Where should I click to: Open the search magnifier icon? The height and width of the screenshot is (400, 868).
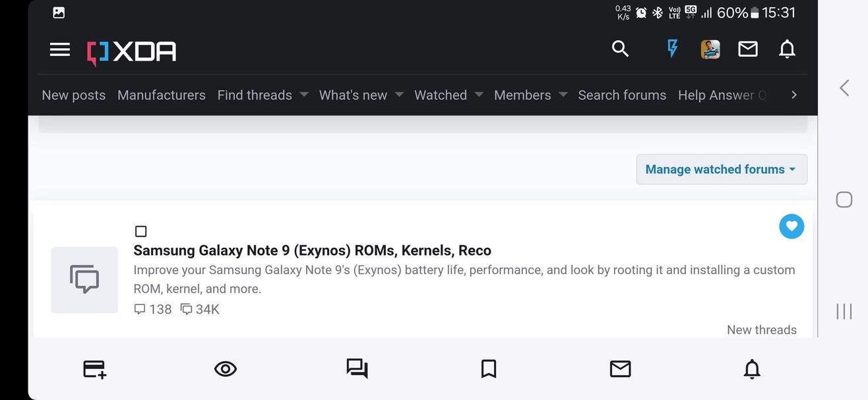point(620,49)
